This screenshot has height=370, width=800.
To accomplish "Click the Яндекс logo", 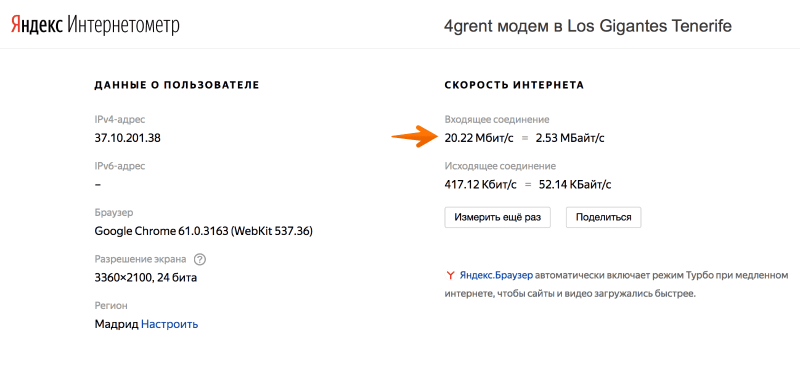I will point(38,24).
